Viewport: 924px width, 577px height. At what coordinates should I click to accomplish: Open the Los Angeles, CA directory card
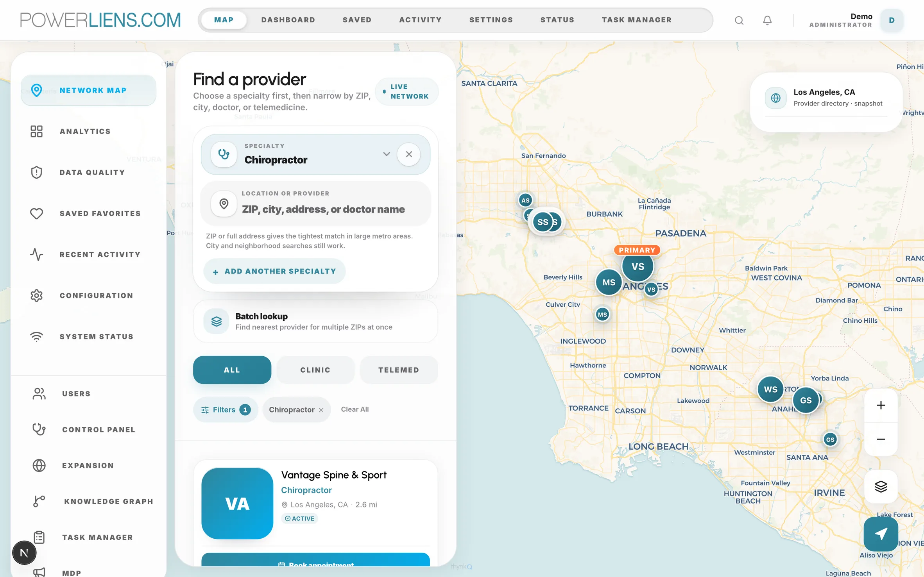click(x=826, y=102)
